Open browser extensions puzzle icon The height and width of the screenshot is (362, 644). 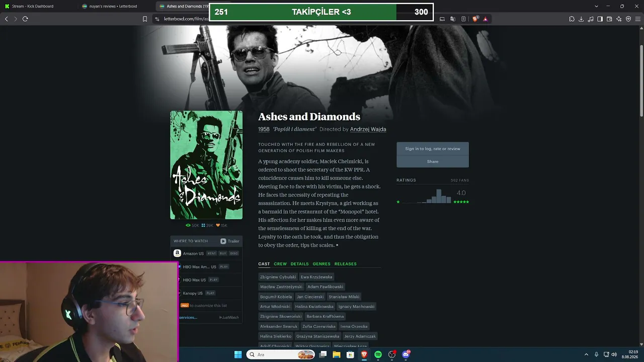point(572,19)
